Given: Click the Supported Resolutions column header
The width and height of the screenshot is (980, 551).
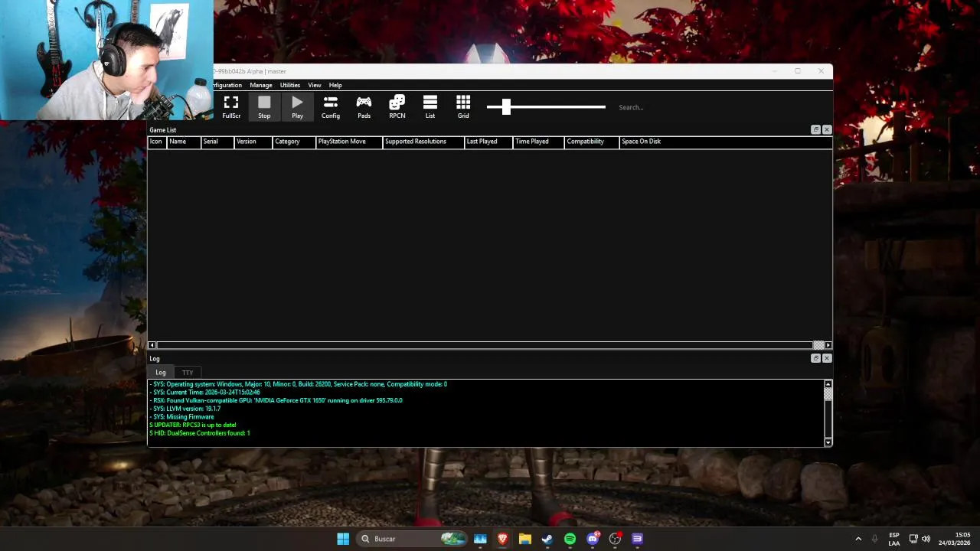Looking at the screenshot, I should [423, 142].
